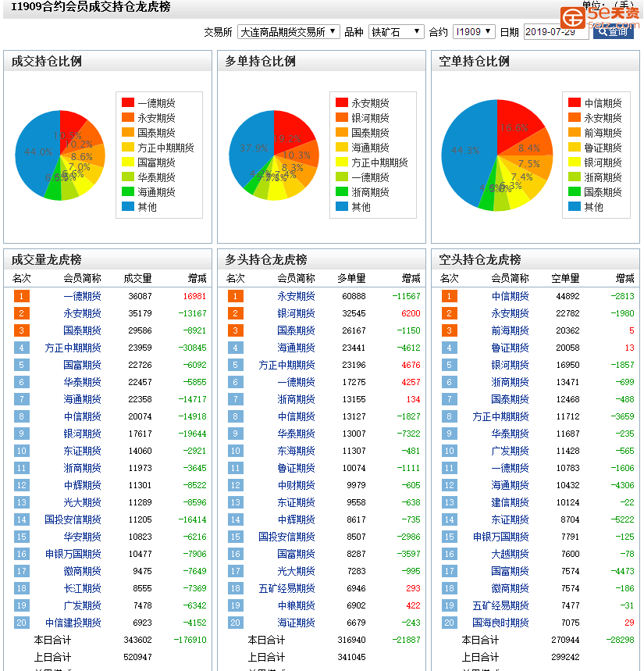
Task: Click value 36087 in 成交量龙虎榜
Action: click(141, 296)
